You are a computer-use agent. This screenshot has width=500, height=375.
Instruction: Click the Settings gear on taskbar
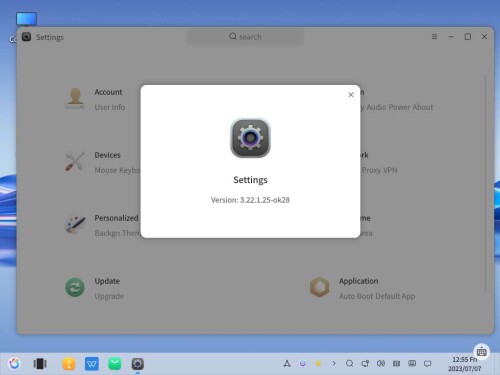click(138, 364)
